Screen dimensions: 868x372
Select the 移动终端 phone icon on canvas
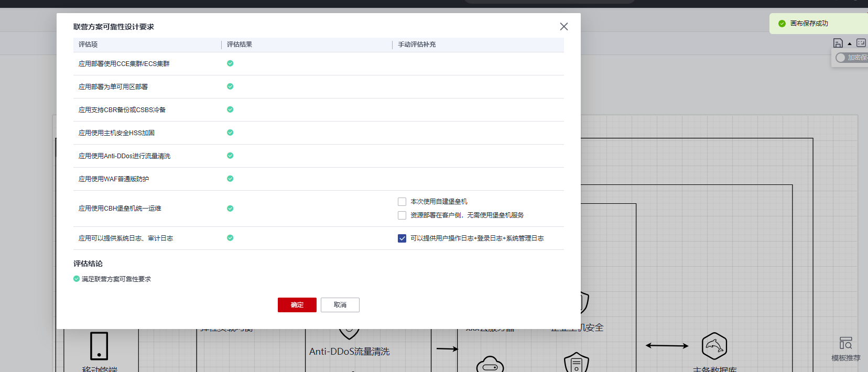[x=99, y=346]
